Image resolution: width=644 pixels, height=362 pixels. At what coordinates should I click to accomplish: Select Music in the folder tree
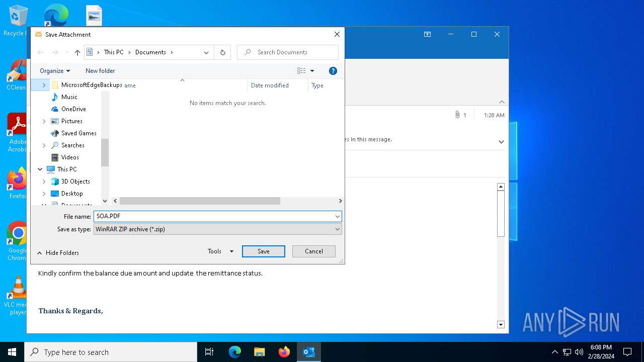pyautogui.click(x=69, y=97)
